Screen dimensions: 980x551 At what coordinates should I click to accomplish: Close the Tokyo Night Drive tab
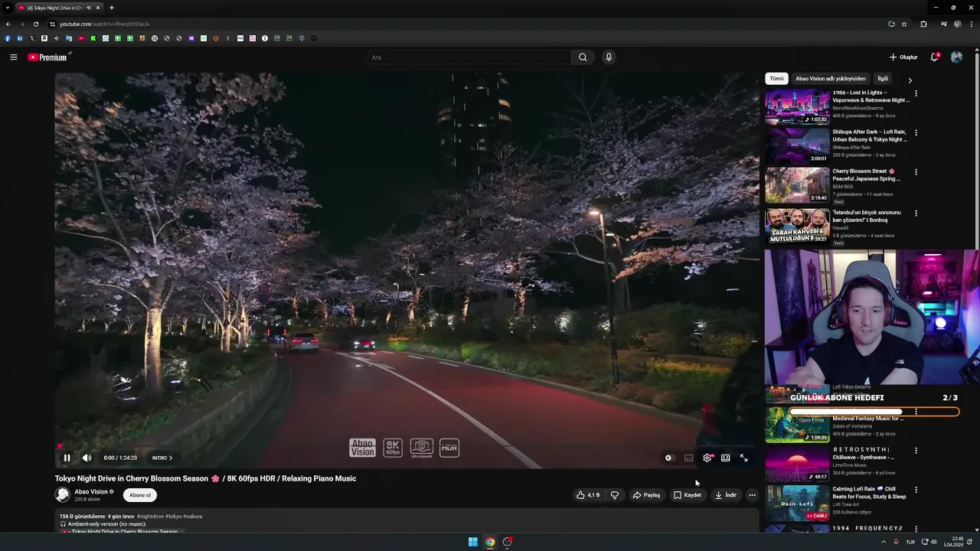coord(100,8)
